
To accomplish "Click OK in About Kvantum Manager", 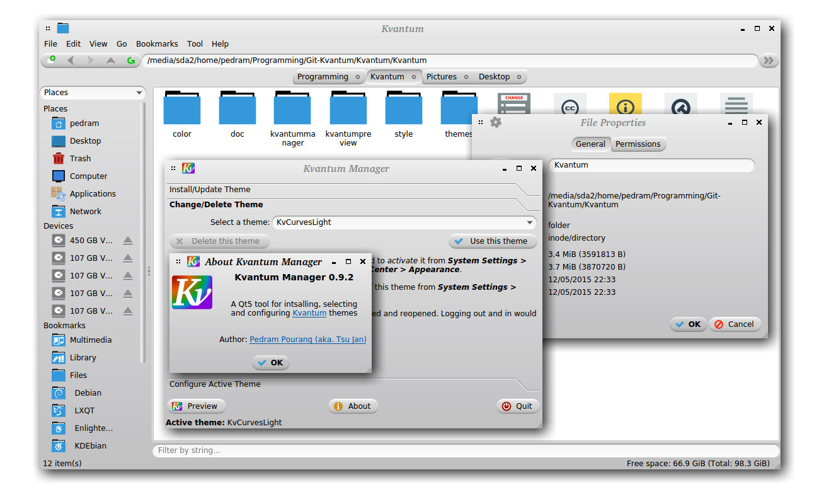I will coord(271,363).
